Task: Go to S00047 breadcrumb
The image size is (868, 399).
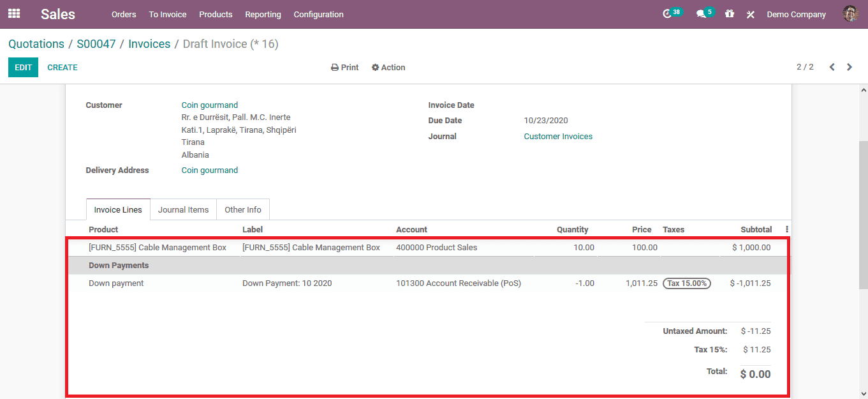Action: point(96,44)
